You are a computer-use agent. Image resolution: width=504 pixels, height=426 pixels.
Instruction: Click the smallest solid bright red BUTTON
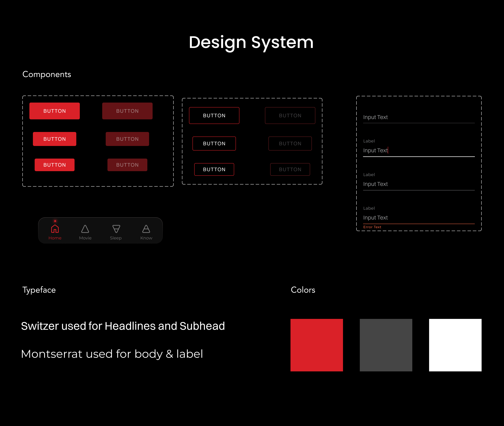point(55,165)
